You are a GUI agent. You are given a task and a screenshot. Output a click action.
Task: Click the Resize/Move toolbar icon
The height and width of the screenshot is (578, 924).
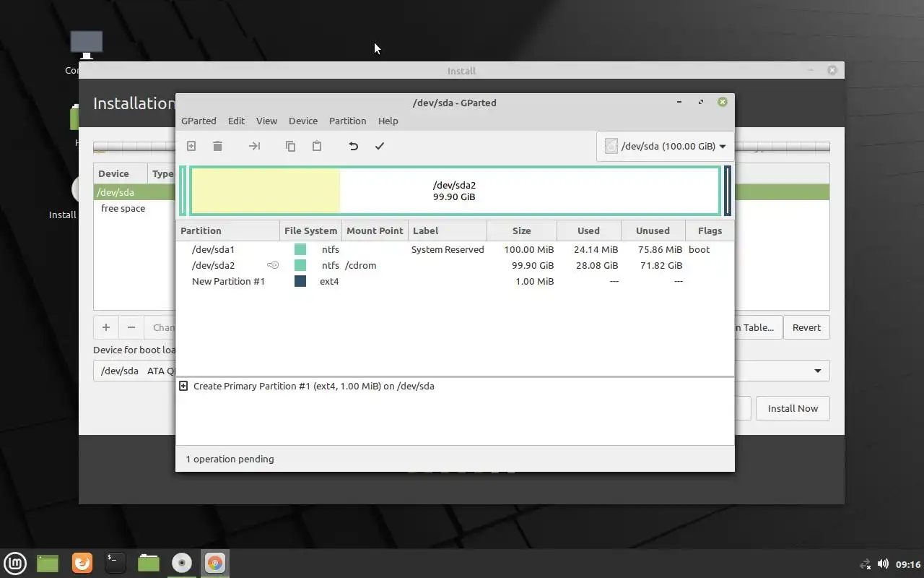(x=254, y=146)
